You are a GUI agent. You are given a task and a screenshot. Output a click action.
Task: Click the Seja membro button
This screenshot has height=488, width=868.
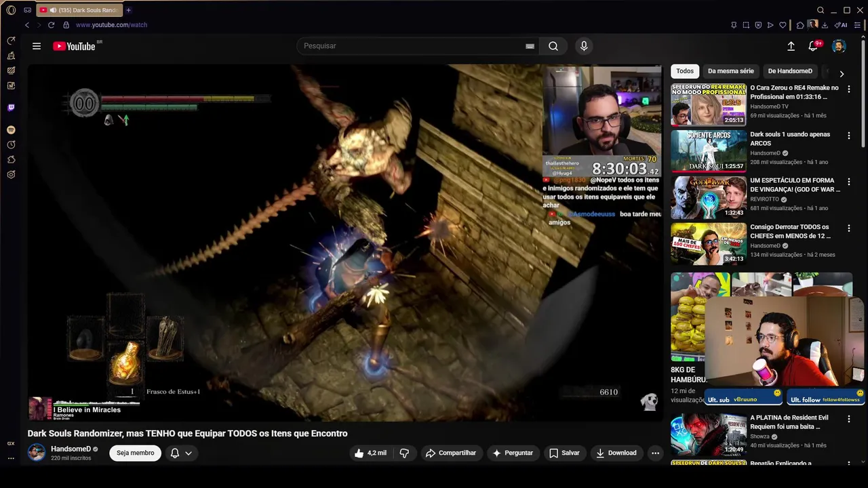point(135,453)
